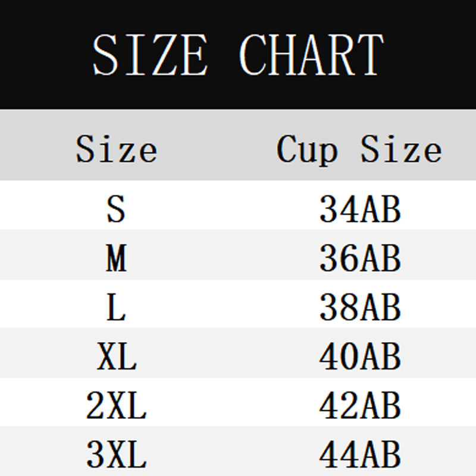Viewport: 476px width, 476px height.
Task: Click the word CHART in the title
Action: (x=311, y=55)
